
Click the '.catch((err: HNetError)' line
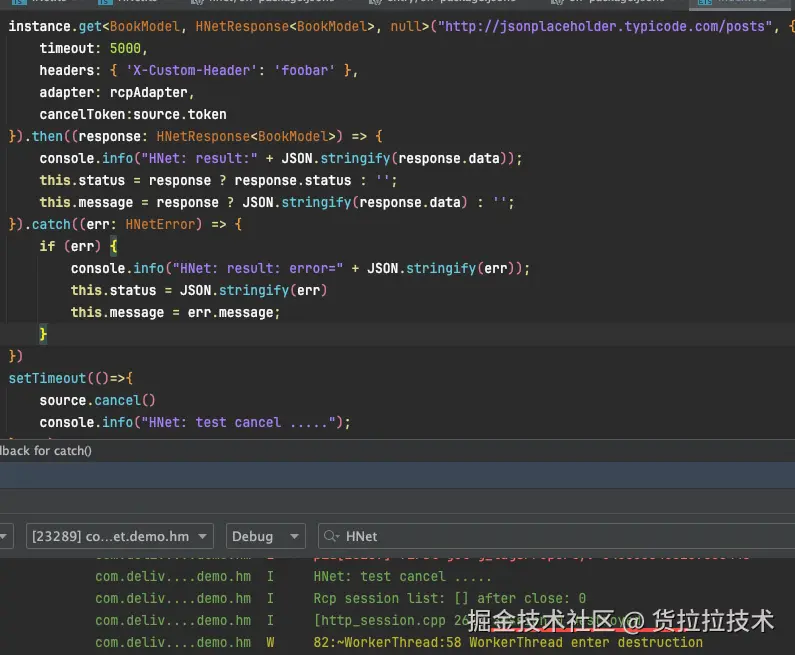[x=125, y=225]
